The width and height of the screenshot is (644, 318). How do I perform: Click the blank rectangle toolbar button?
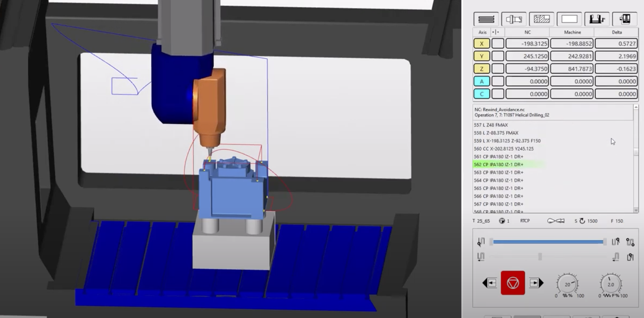click(x=569, y=19)
